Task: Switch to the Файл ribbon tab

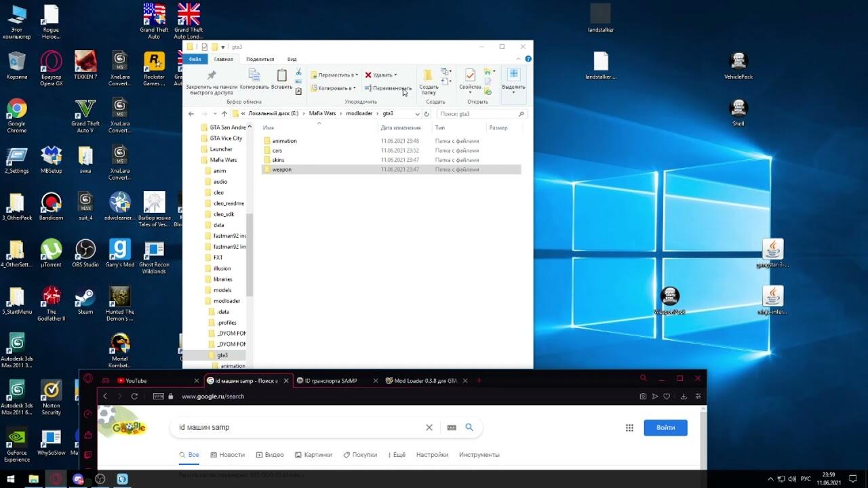Action: click(195, 59)
